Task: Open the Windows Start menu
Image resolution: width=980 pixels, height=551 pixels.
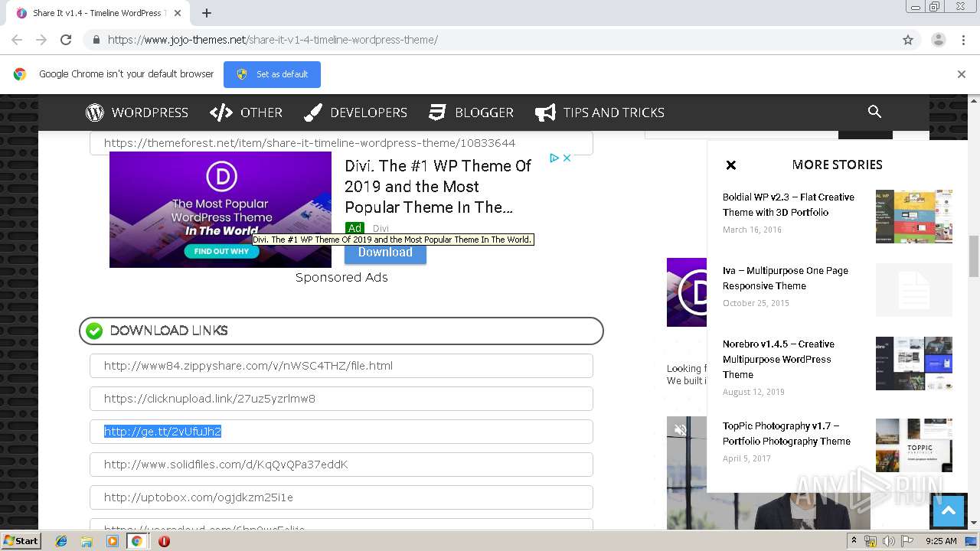Action: click(x=21, y=540)
